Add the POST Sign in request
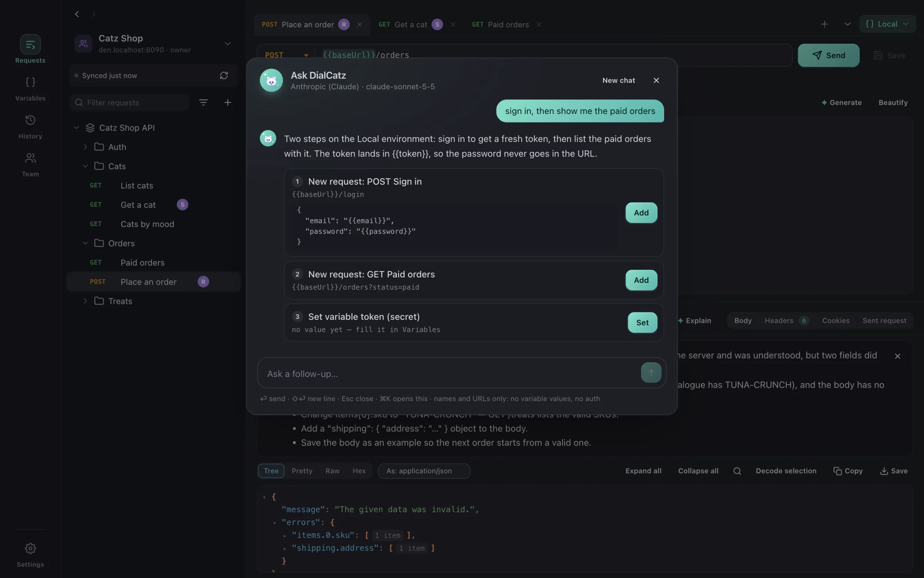Screen dimensions: 924x578 pos(641,213)
